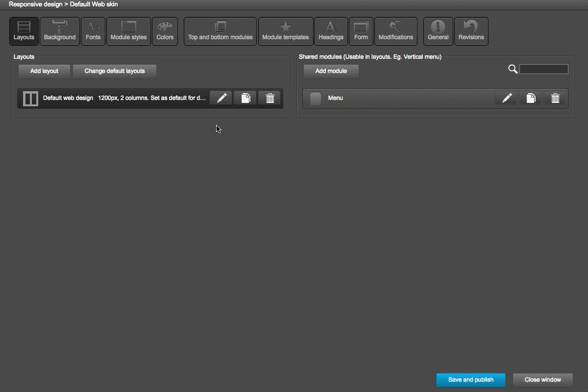This screenshot has width=588, height=392.
Task: Open the Form settings
Action: tap(361, 31)
